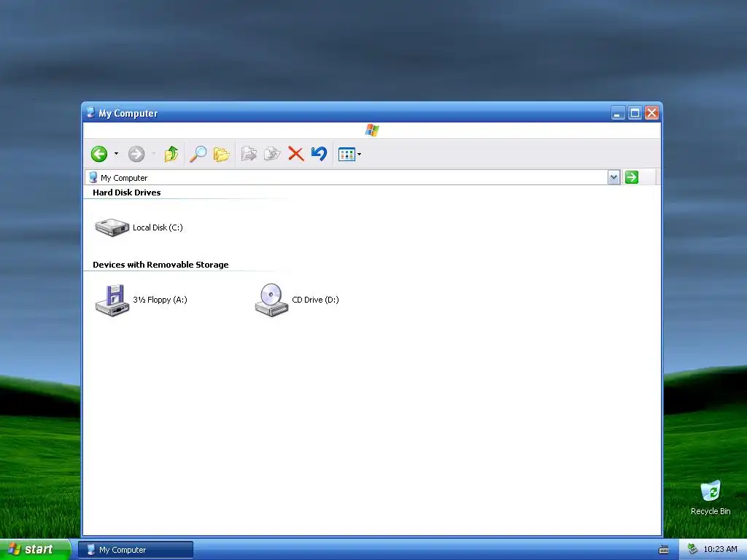Click the 3½ Floppy (A:) label

(x=160, y=300)
